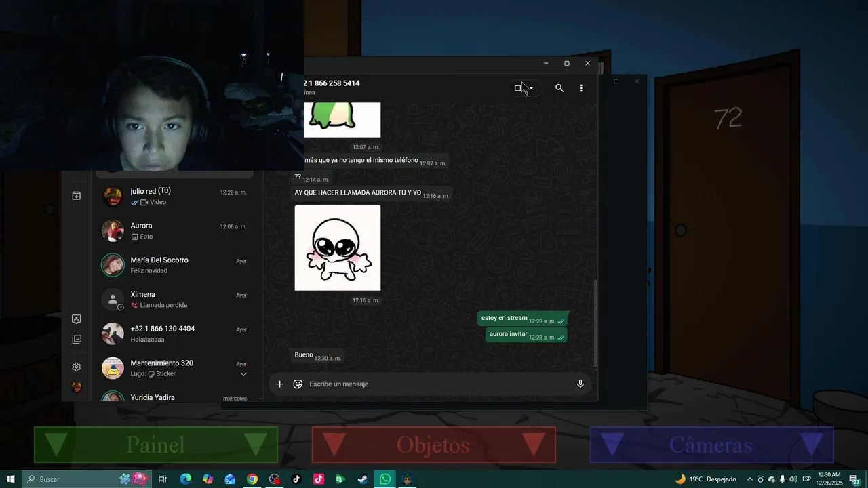This screenshot has height=488, width=868.
Task: Open notification center with 23 badge
Action: point(854,479)
